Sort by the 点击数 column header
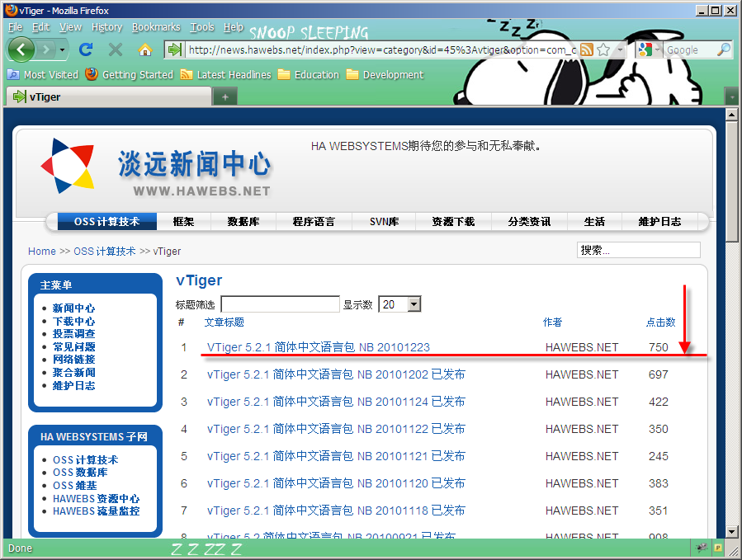The height and width of the screenshot is (560, 742). pyautogui.click(x=660, y=322)
